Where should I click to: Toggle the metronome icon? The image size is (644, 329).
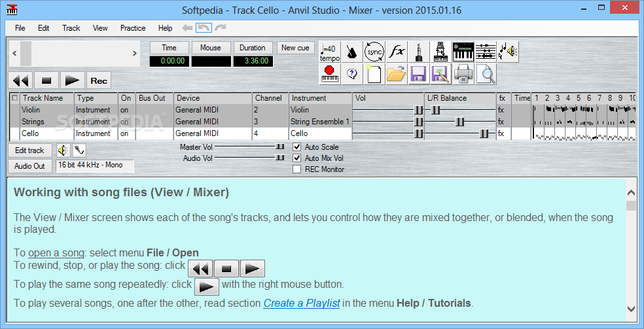(352, 52)
